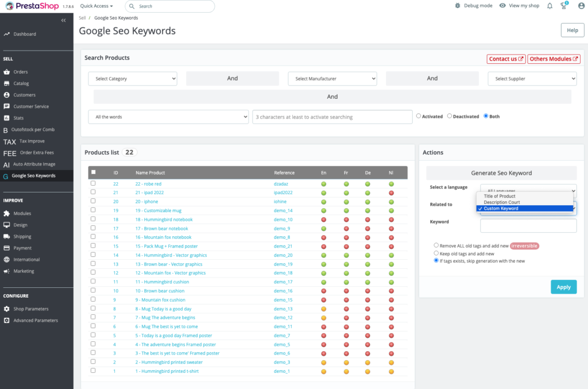
Task: Check the box for 22 - robe red
Action: 93,183
